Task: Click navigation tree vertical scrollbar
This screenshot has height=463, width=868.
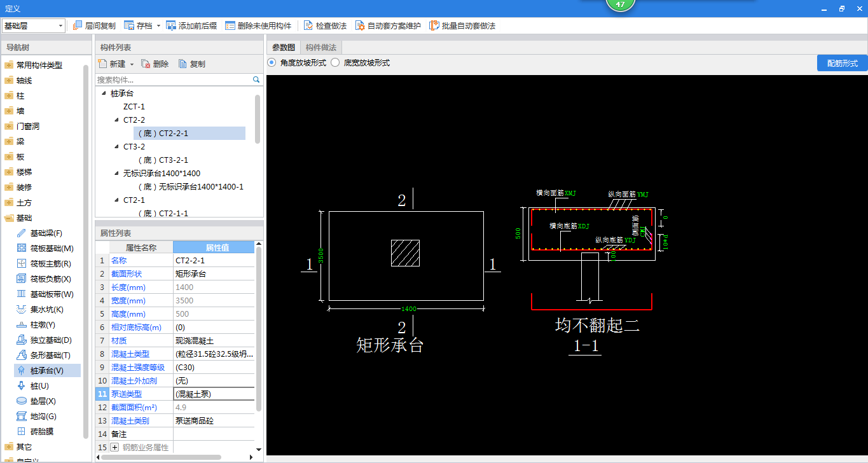Action: [86, 251]
